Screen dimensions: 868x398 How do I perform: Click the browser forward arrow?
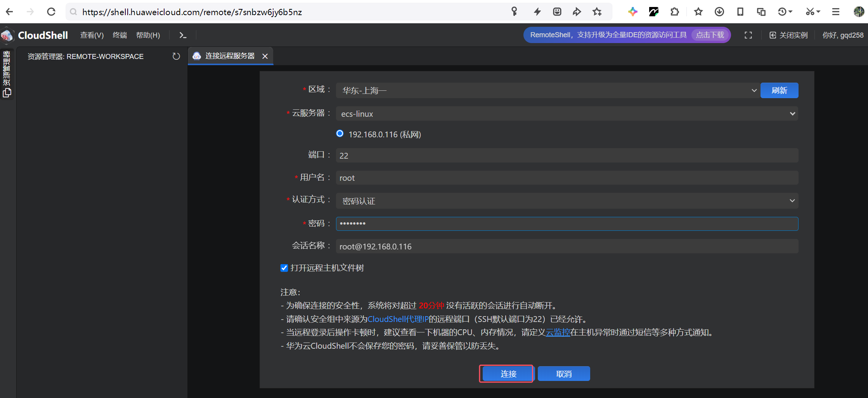[x=30, y=12]
